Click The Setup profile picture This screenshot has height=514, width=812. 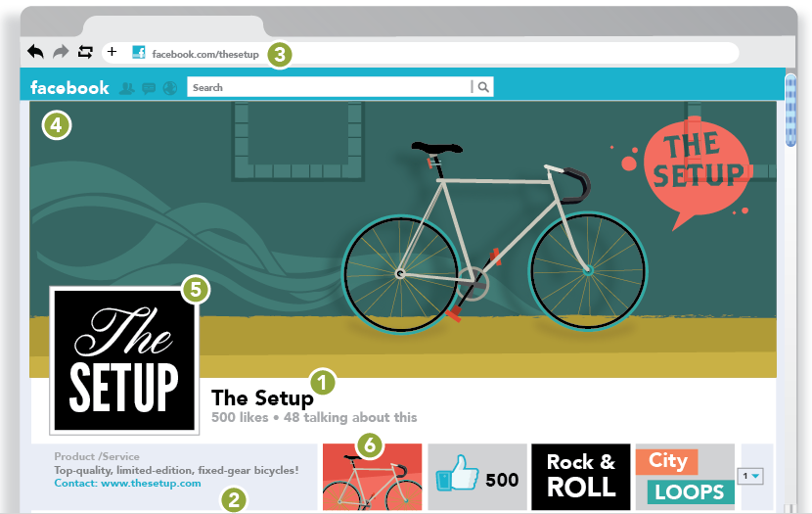point(124,360)
